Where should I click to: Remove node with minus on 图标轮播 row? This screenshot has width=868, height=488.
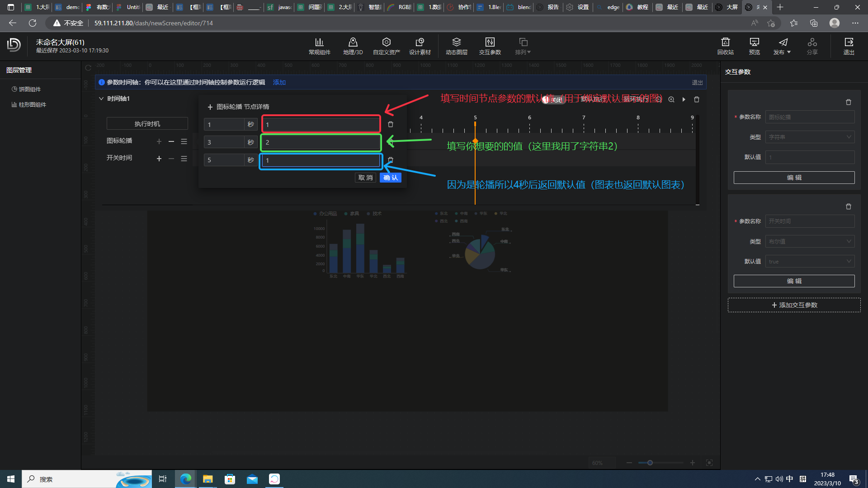coord(171,141)
